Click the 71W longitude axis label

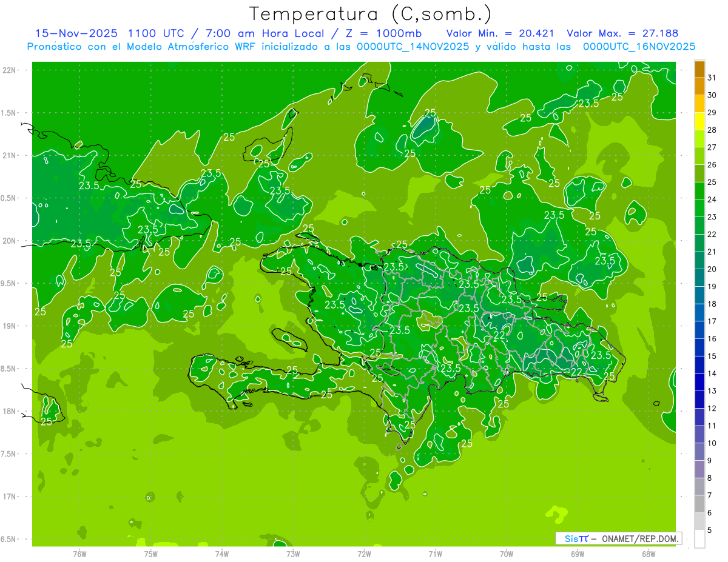(x=435, y=554)
